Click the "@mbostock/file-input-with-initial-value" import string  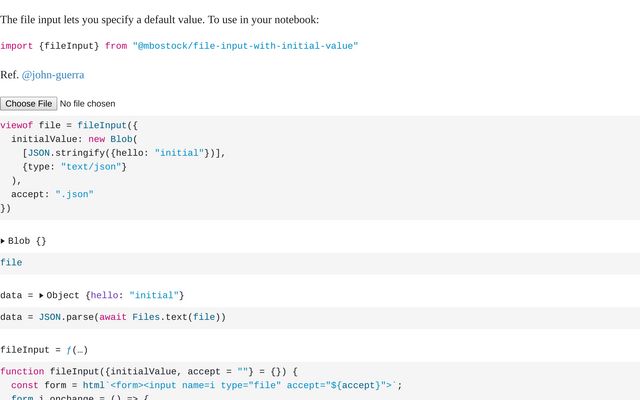(245, 46)
